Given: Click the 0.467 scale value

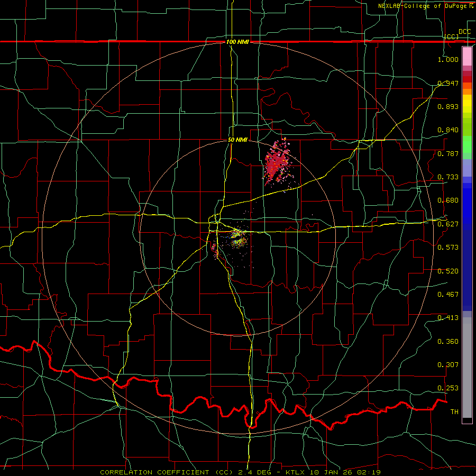Looking at the screenshot, I should [448, 295].
